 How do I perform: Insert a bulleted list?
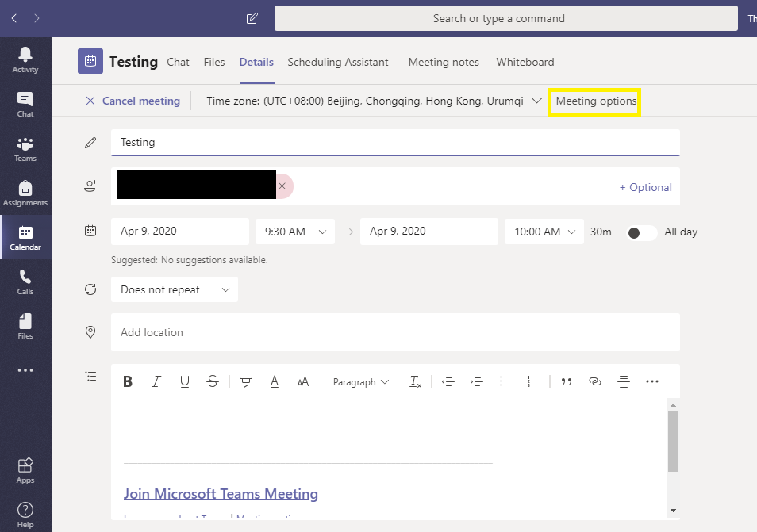[x=505, y=381]
